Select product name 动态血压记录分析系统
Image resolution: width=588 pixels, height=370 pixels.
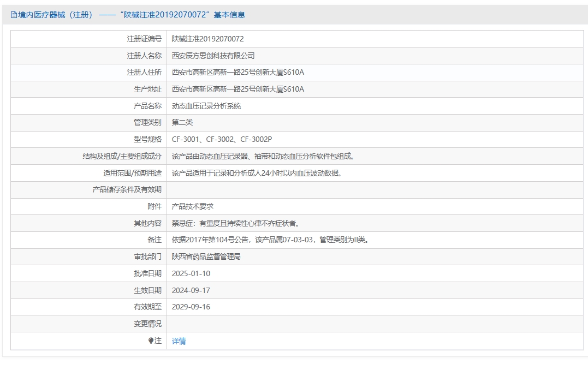(x=206, y=106)
